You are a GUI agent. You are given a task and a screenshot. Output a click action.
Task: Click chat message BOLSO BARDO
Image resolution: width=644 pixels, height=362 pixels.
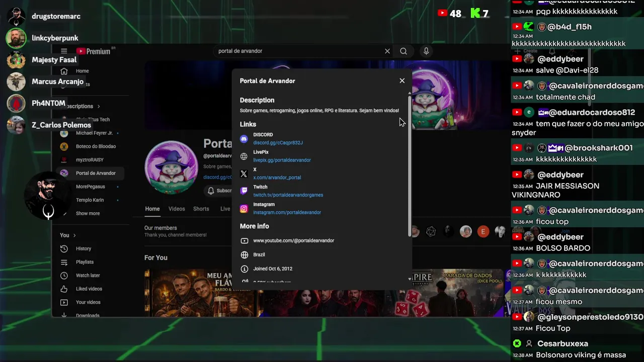click(x=563, y=248)
